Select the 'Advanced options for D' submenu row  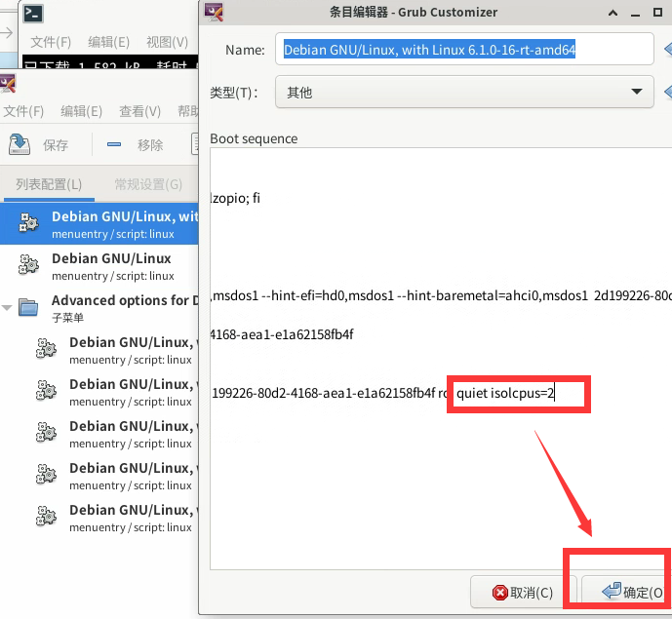[x=99, y=308]
